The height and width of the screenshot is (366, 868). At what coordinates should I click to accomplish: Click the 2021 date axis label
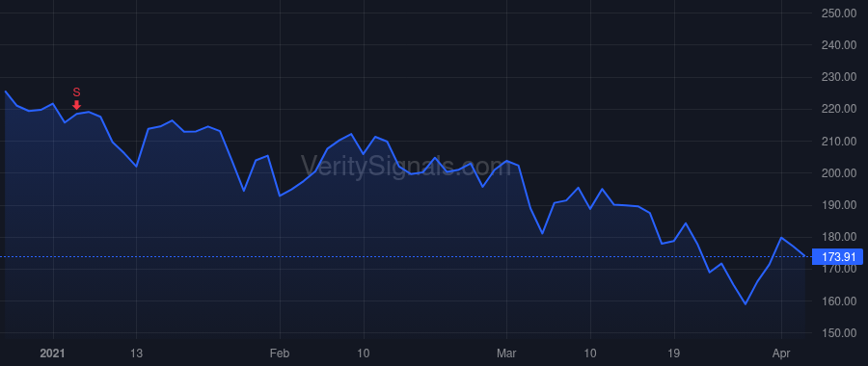[x=53, y=353]
